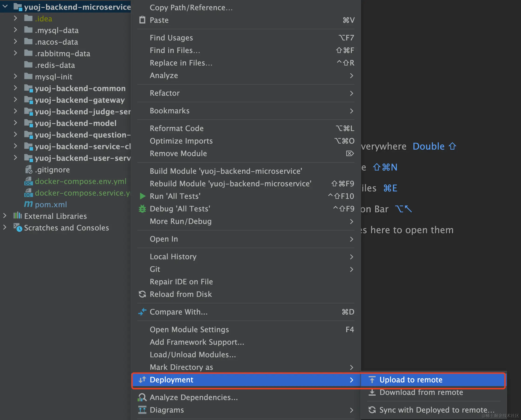This screenshot has height=420, width=521.
Task: Click the Paste clipboard icon
Action: point(142,20)
